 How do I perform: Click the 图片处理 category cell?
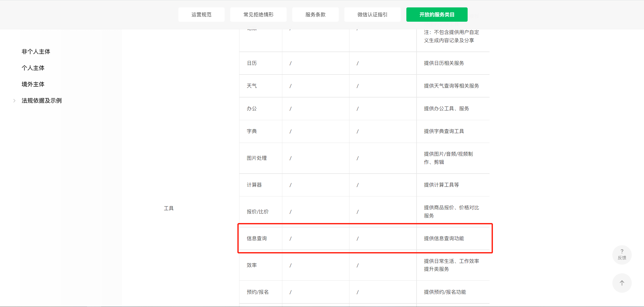tap(257, 158)
